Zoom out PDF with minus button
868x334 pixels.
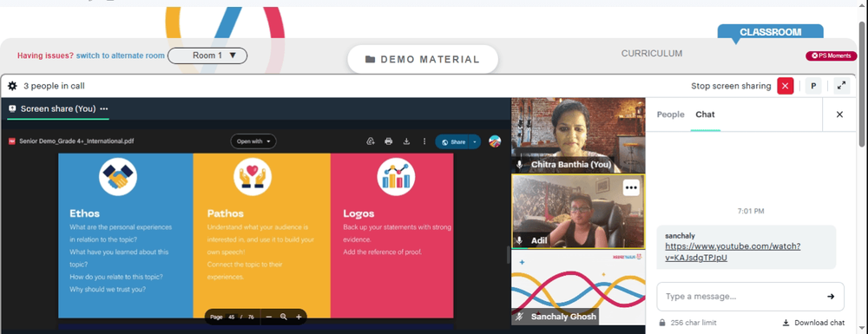[x=268, y=317]
